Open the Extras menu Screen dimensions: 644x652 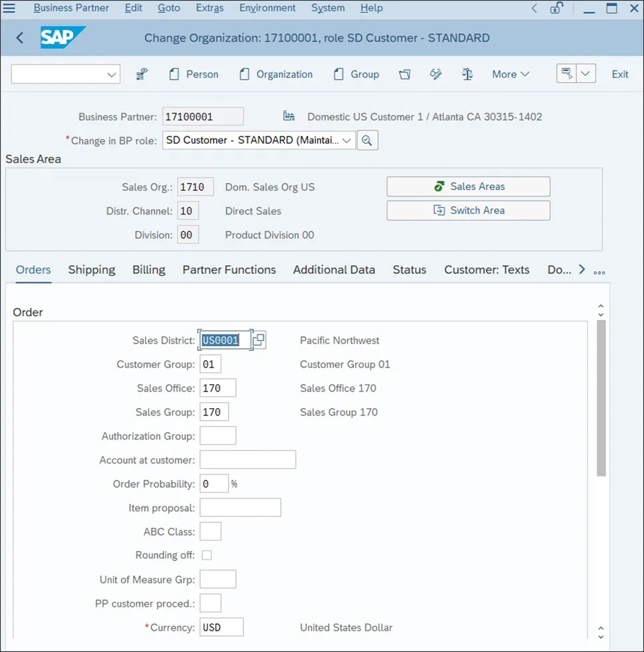(209, 8)
